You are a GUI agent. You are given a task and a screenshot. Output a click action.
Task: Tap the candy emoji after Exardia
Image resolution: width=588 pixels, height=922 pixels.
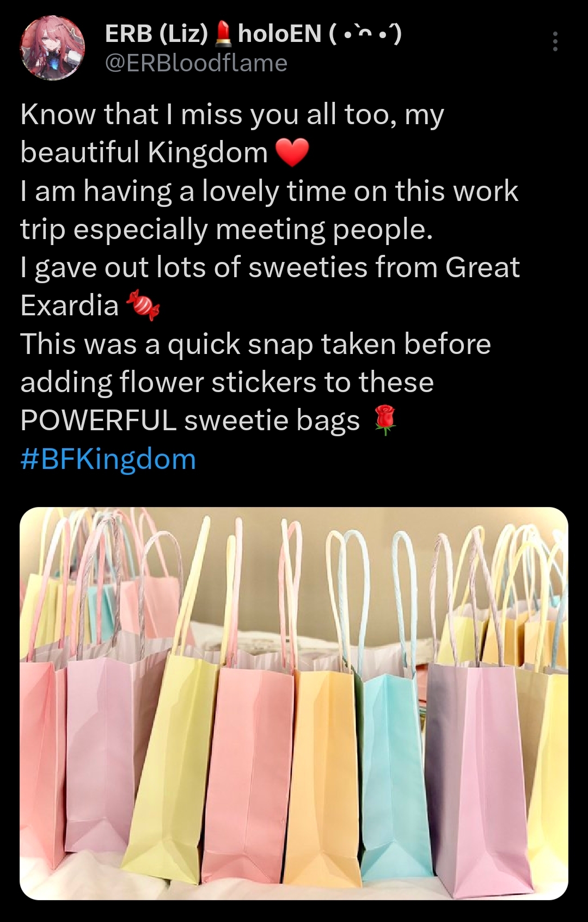coord(143,304)
